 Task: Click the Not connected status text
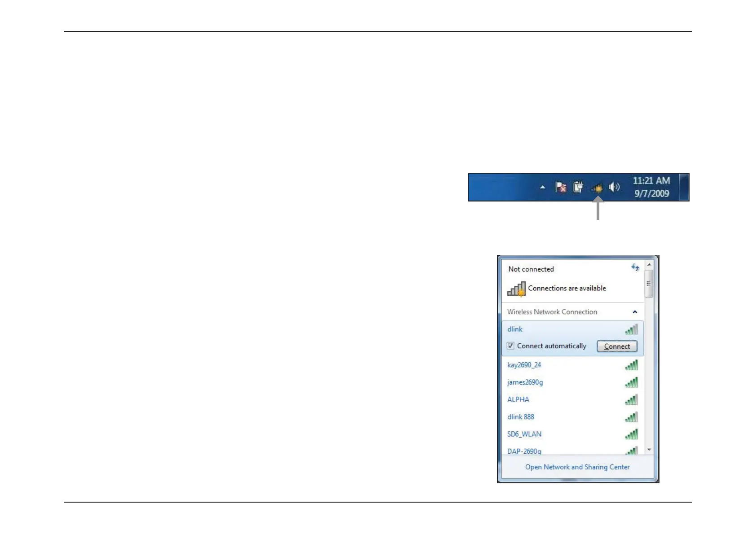[x=531, y=269]
